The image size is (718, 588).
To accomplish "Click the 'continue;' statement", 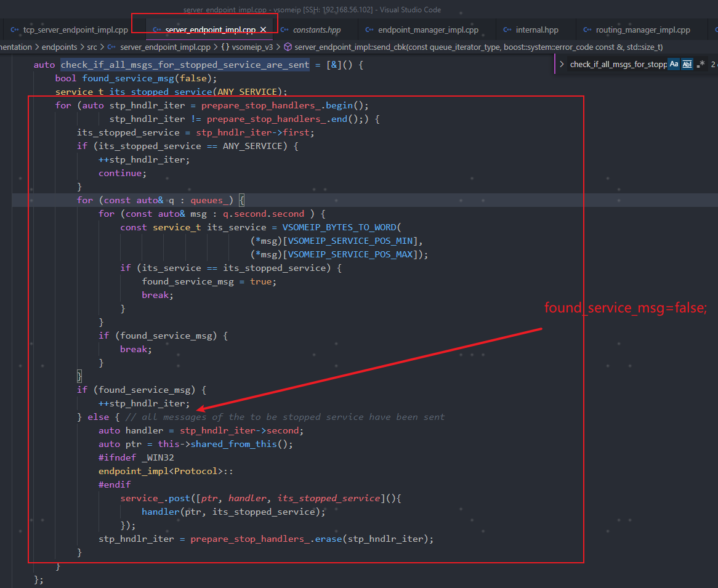I will point(123,173).
